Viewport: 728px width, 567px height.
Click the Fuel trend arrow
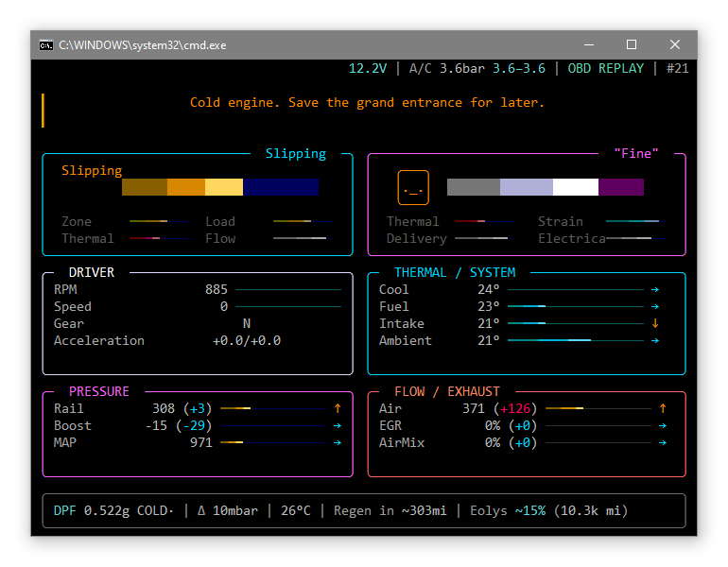coord(655,307)
